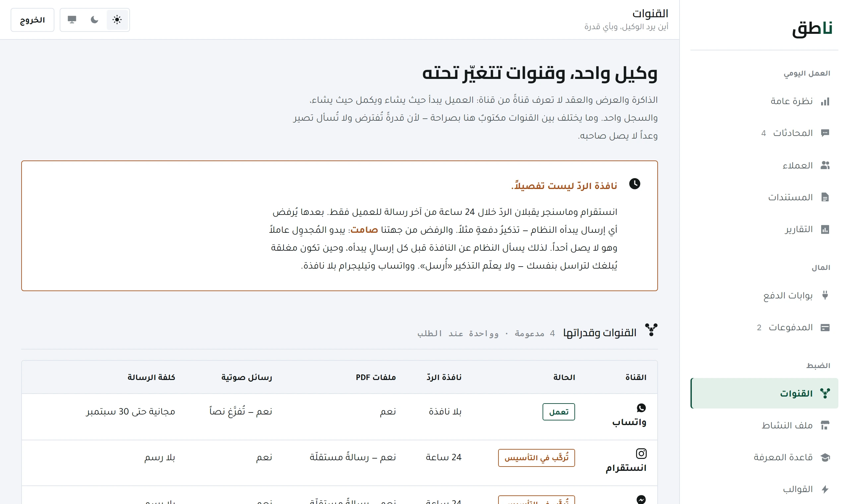This screenshot has width=849, height=504.
Task: Go to العملاء menu item
Action: coord(764,165)
